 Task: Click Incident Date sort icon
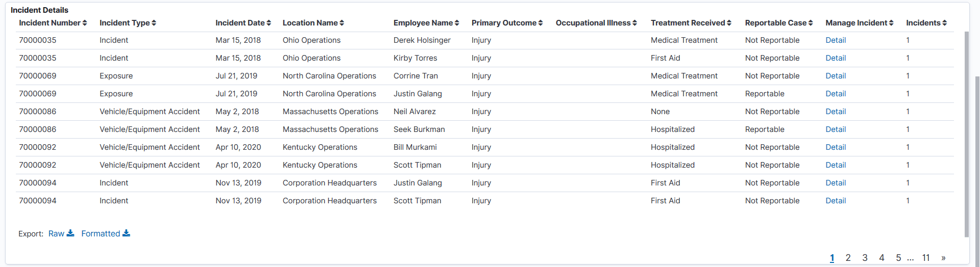pyautogui.click(x=268, y=23)
